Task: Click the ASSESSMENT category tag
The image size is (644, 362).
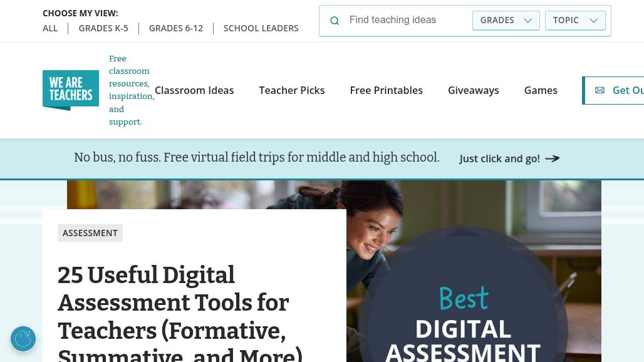Action: click(x=90, y=233)
